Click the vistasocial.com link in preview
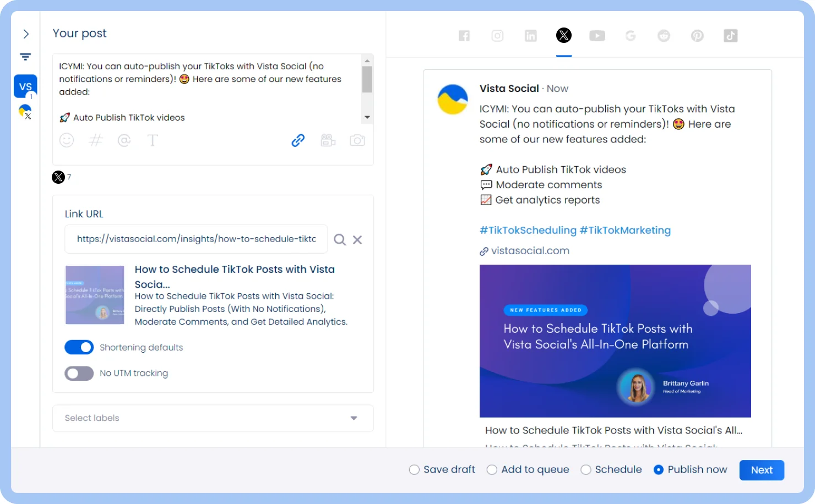 click(x=530, y=250)
